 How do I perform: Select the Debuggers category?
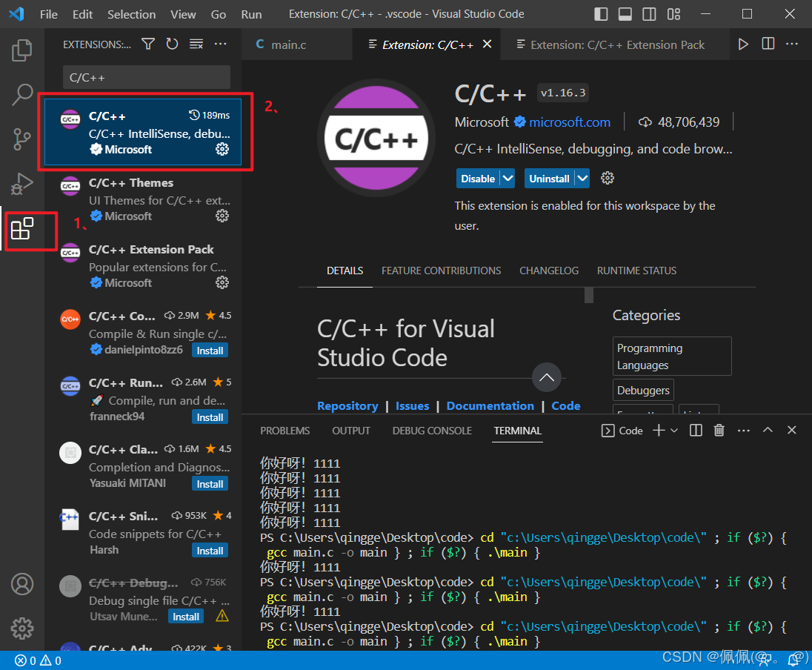pos(643,390)
